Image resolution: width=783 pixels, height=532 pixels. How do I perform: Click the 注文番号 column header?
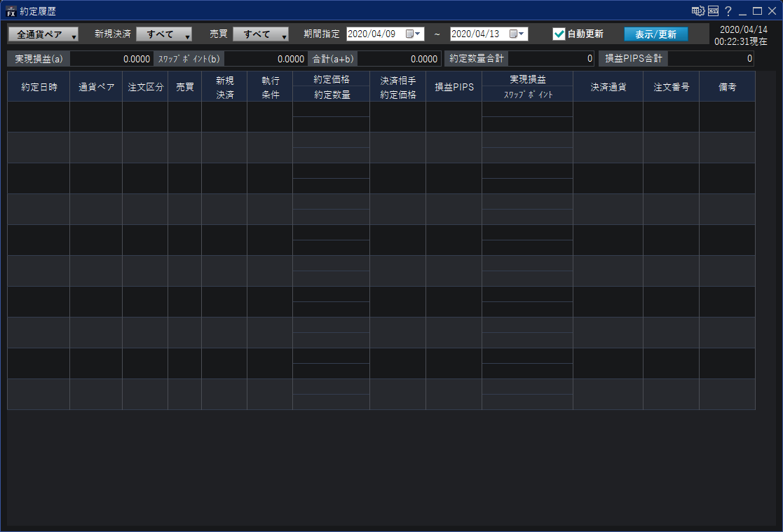click(x=671, y=87)
